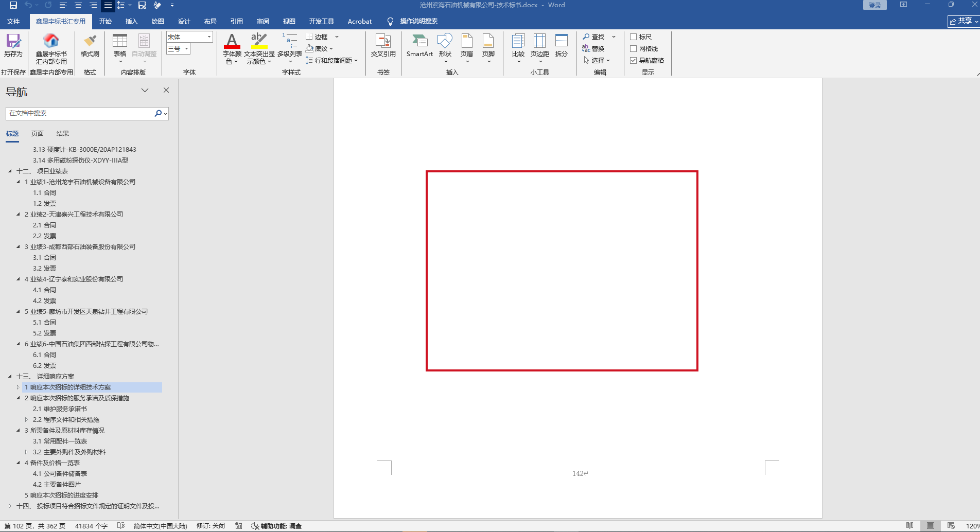Toggle the justify alignment icon in the quick access toolbar
Screen dimensions: 980x532
click(108, 5)
